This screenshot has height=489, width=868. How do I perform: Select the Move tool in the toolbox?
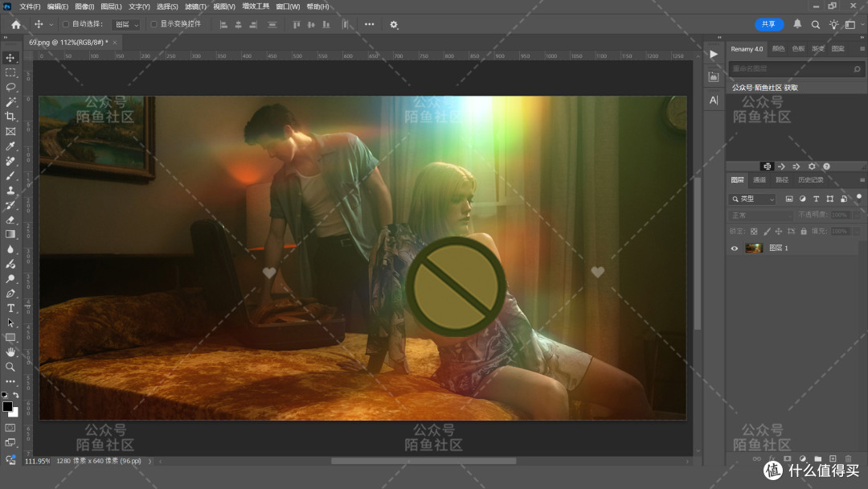(x=10, y=58)
